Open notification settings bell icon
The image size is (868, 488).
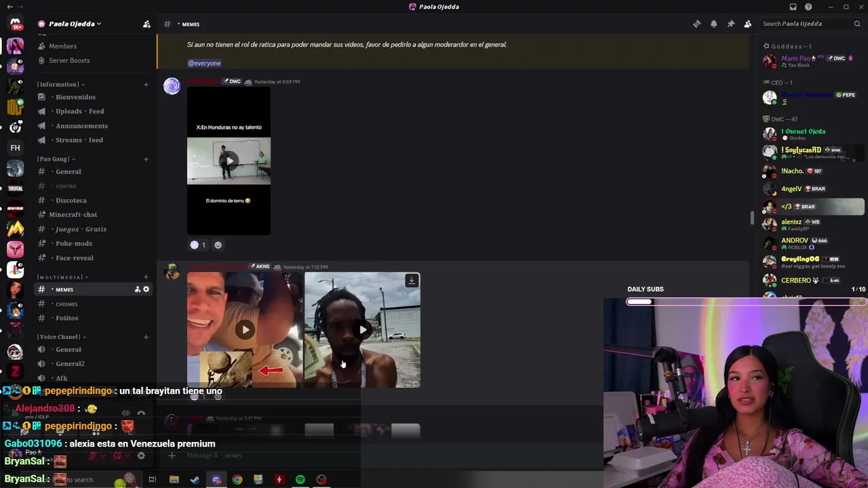click(x=713, y=24)
